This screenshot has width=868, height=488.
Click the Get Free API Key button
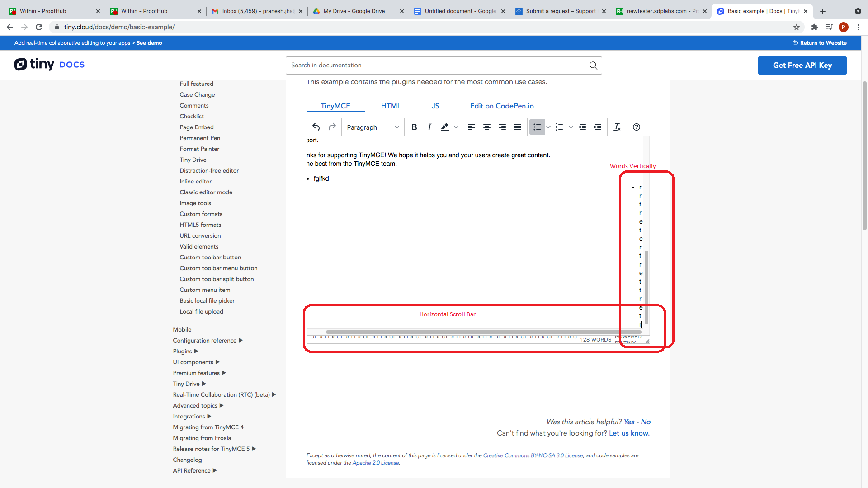802,65
